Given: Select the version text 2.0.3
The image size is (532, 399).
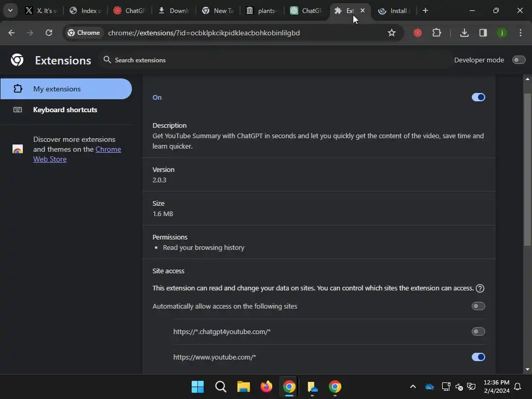Looking at the screenshot, I should (159, 180).
